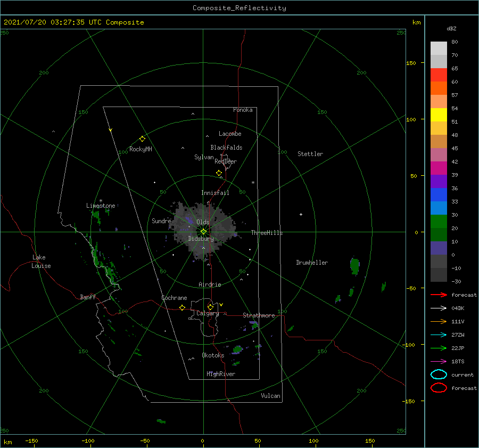Image resolution: width=479 pixels, height=448 pixels.
Task: Select the orange 111V arrow icon
Action: click(439, 321)
